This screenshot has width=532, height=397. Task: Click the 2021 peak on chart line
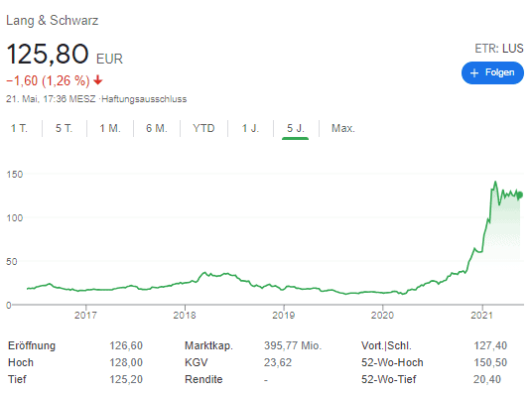(495, 183)
